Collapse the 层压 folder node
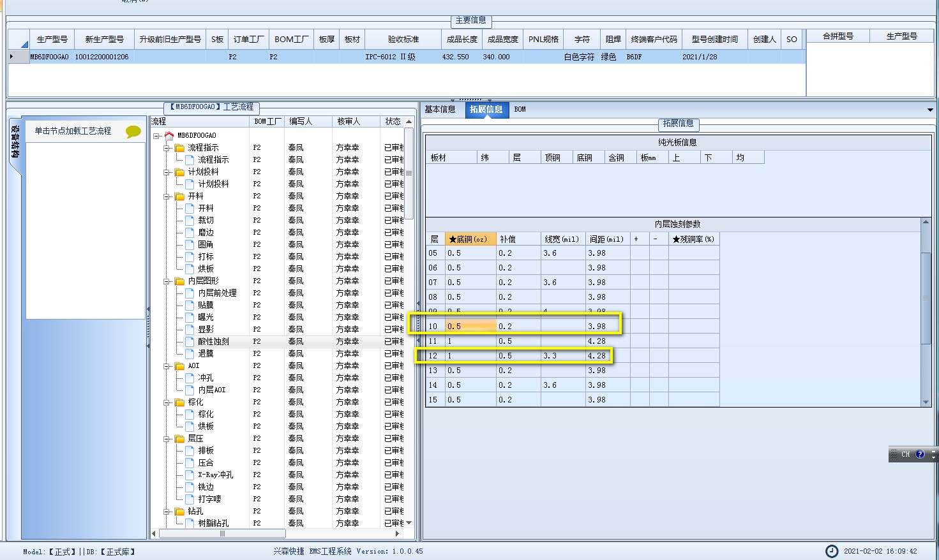The height and width of the screenshot is (560, 939). pyautogui.click(x=167, y=438)
